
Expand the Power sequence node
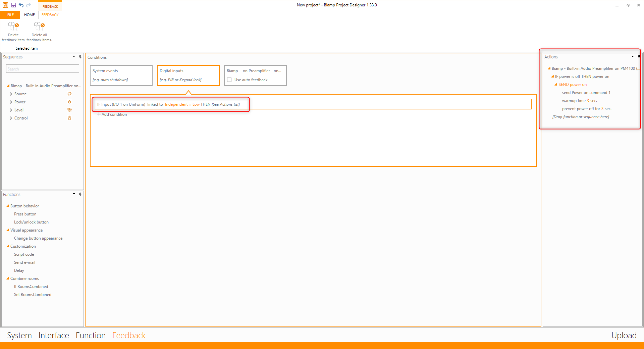point(11,102)
